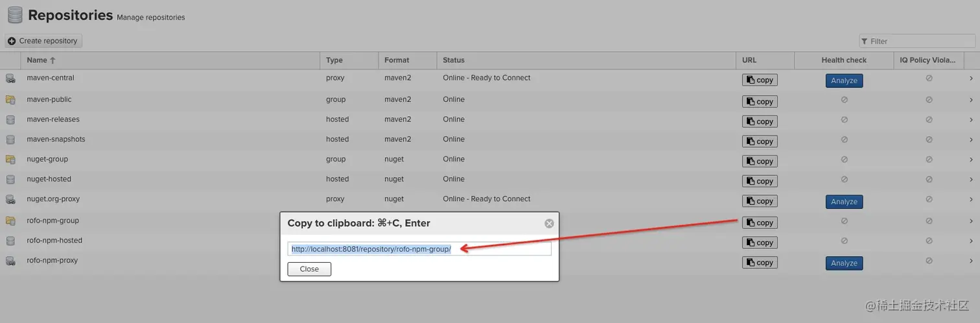Open the nuget-group repository name

click(47, 159)
